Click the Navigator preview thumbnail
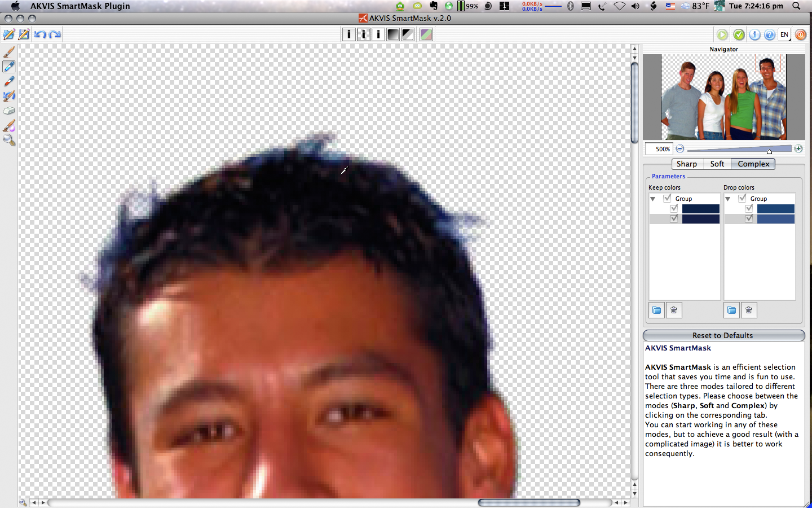The image size is (812, 508). click(x=724, y=97)
